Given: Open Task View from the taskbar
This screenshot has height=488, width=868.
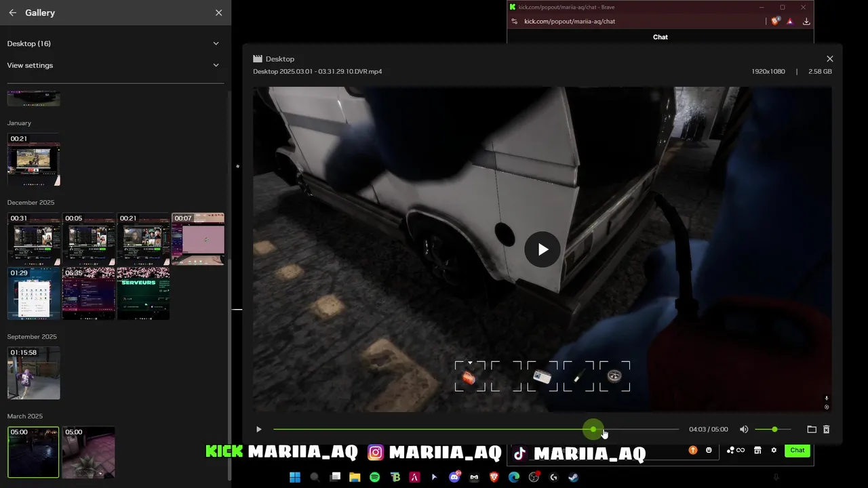Looking at the screenshot, I should [335, 477].
